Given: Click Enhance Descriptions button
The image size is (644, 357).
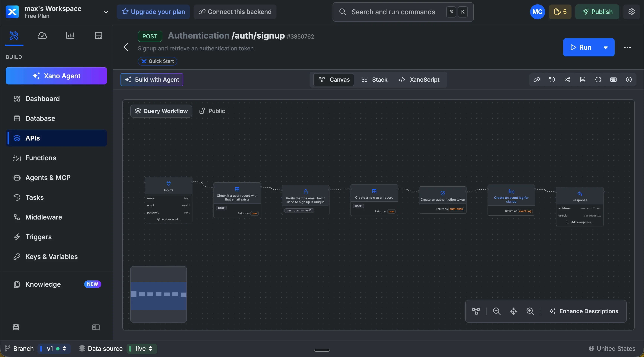Looking at the screenshot, I should click(584, 311).
